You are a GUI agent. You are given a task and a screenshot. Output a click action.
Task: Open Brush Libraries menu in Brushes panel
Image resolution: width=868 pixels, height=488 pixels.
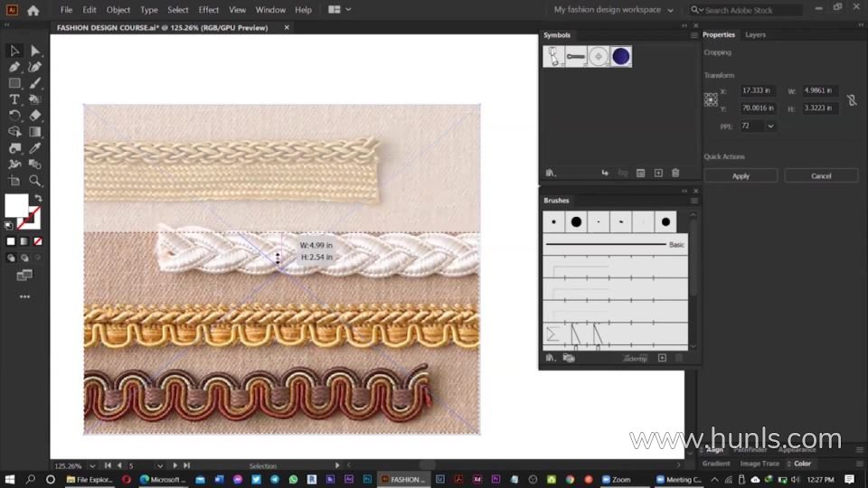[551, 358]
